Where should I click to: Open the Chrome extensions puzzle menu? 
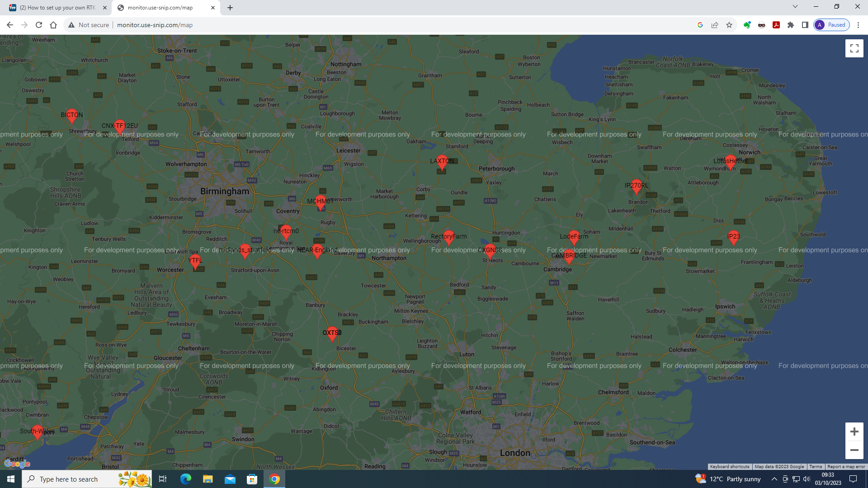tap(791, 25)
